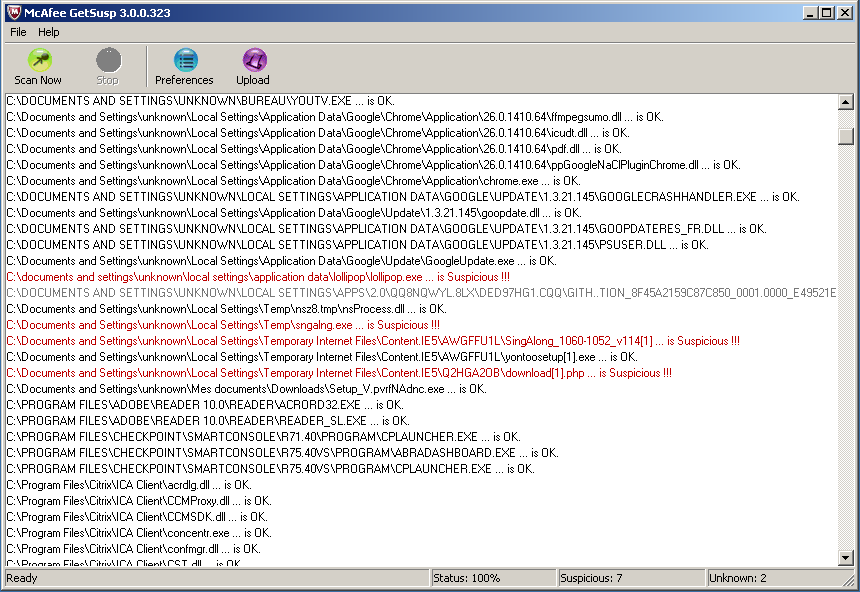
Task: Click the Suspicious: 7 status panel
Action: point(629,578)
